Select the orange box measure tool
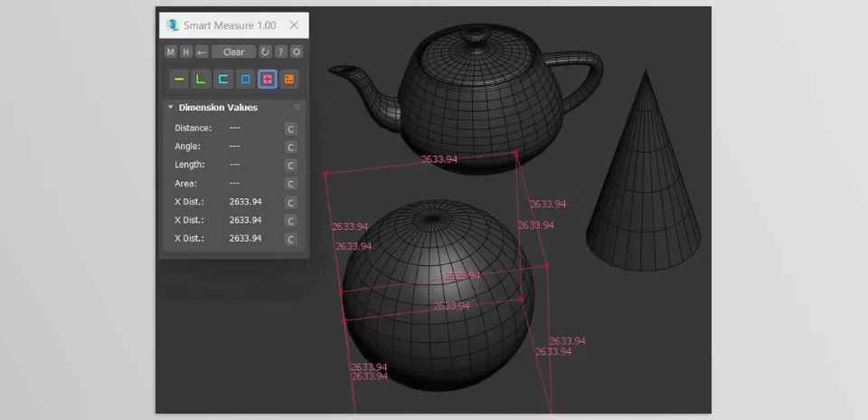Image resolution: width=868 pixels, height=420 pixels. click(x=288, y=80)
